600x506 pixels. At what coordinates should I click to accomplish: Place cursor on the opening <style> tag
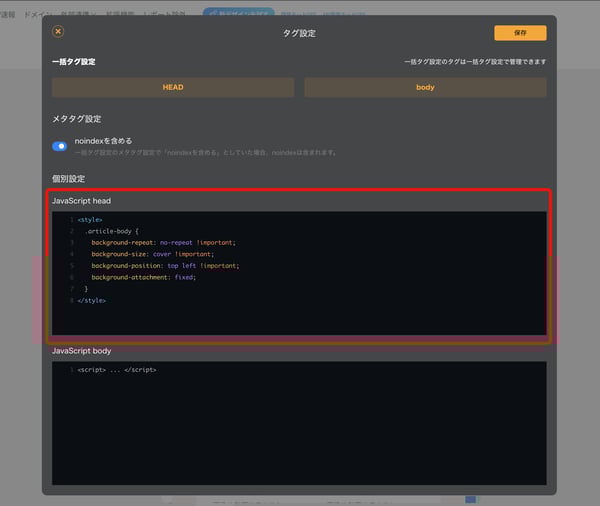coord(90,219)
